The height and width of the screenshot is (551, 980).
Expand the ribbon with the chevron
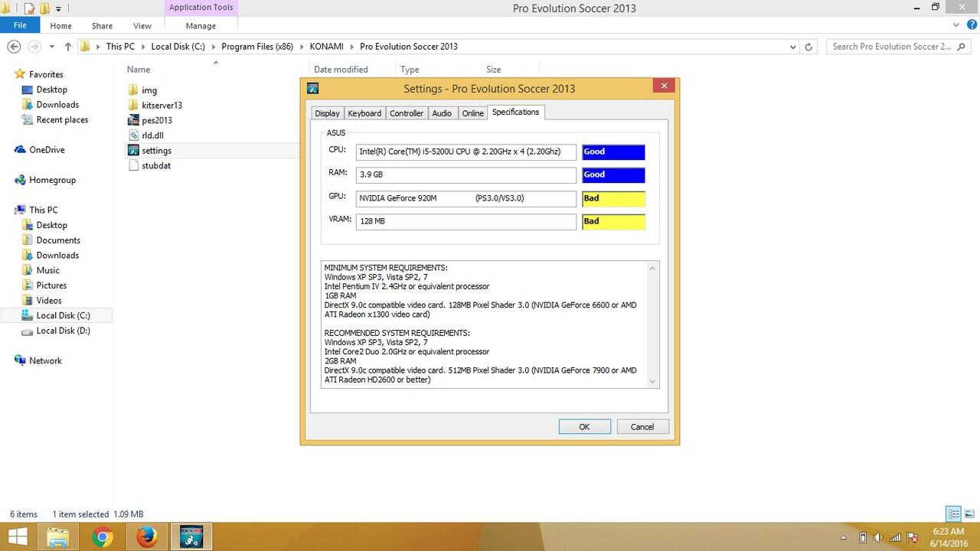coord(955,25)
